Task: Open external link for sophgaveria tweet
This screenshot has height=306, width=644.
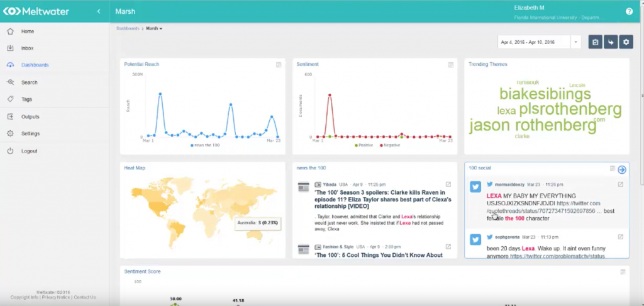Action: coord(621,237)
